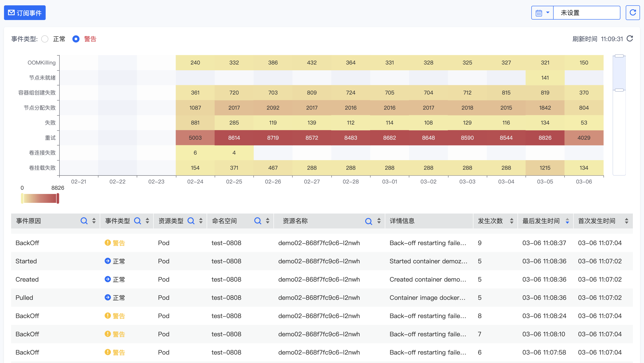This screenshot has height=363, width=644.
Task: Search the 资源名称 column
Action: (369, 221)
